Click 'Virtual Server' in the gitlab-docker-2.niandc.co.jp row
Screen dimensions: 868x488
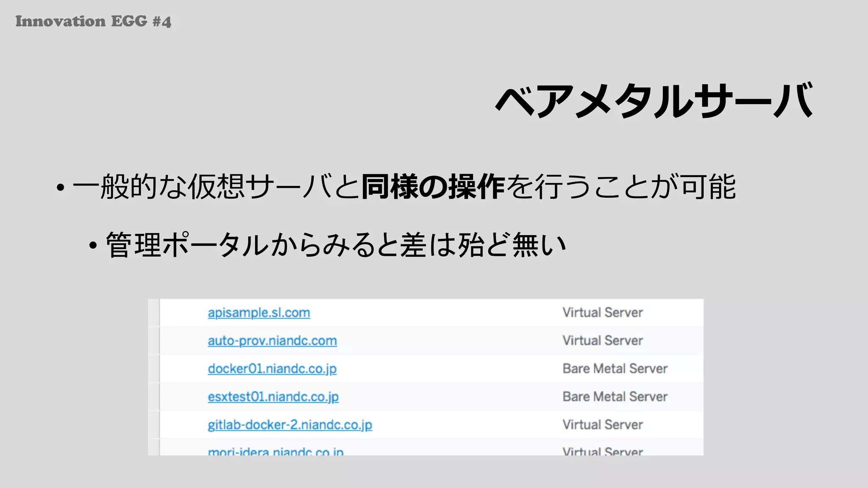click(603, 424)
